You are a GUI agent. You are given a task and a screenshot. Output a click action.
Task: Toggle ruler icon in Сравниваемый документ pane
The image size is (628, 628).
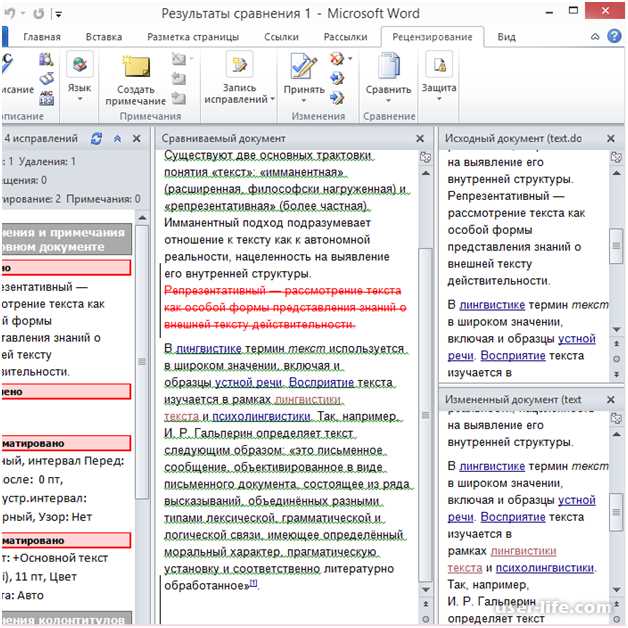[x=425, y=157]
